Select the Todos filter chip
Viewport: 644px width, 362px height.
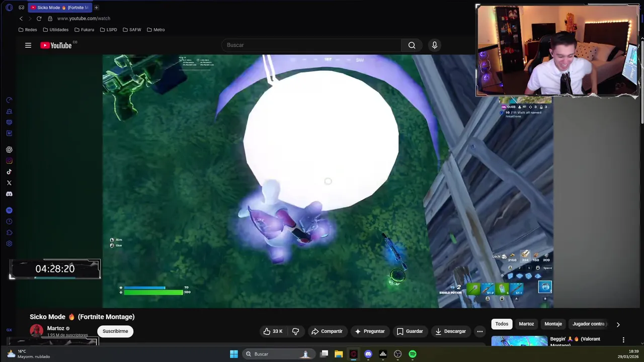[502, 324]
